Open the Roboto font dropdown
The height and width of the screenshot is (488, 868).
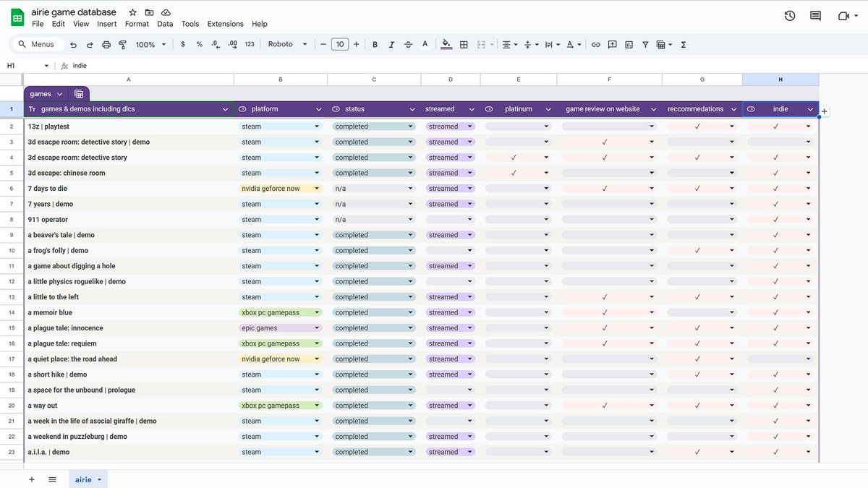tap(287, 45)
